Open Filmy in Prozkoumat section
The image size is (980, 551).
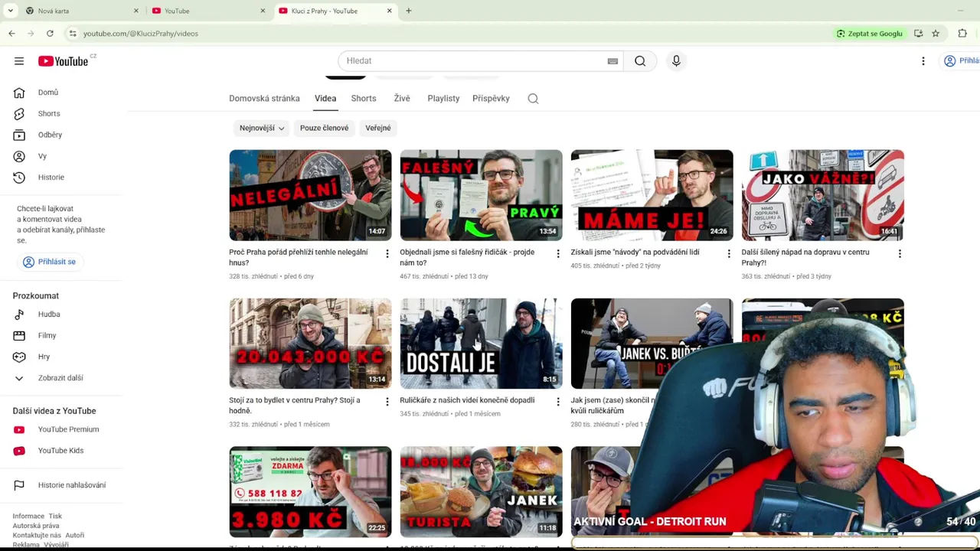pos(47,336)
